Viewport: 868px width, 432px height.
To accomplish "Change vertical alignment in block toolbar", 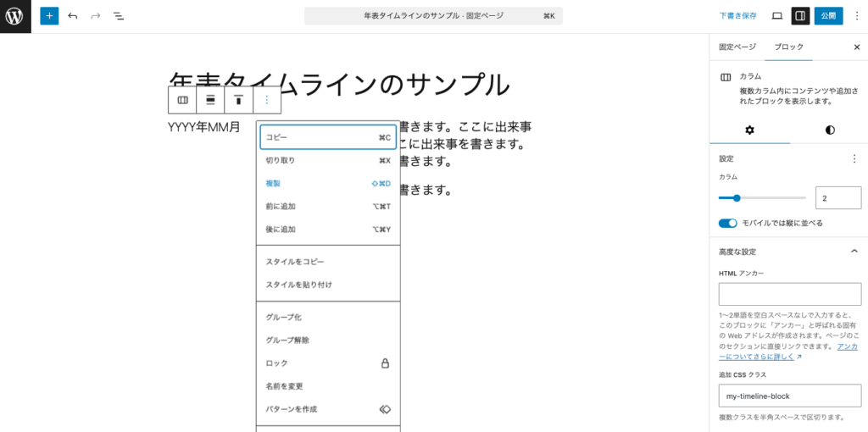I will point(238,100).
